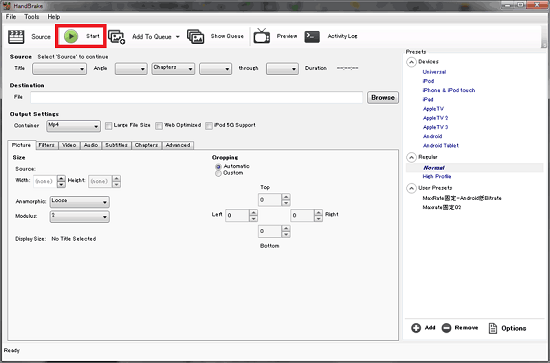Viewport: 550px width, 363px height.
Task: Enable Large File Size checkbox
Action: coord(109,126)
